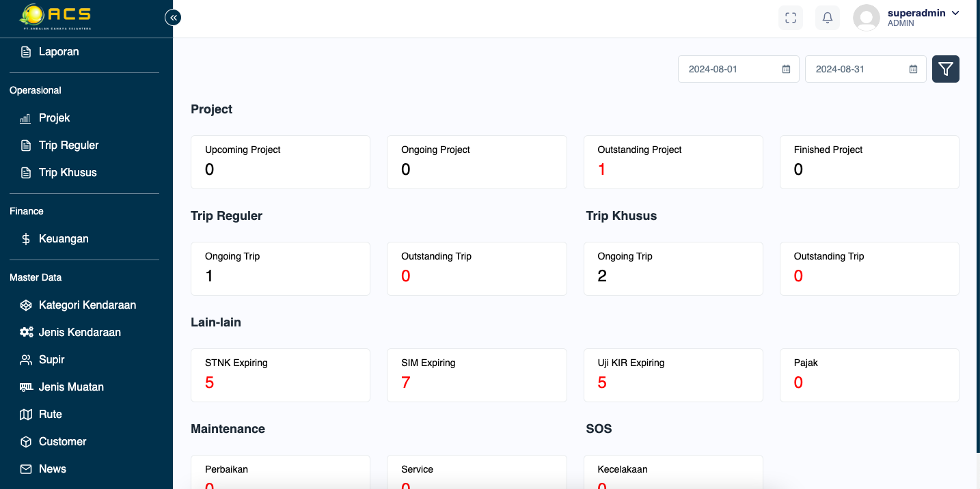Screen dimensions: 980x489
Task: Open calendar picker for start date
Action: pos(786,69)
